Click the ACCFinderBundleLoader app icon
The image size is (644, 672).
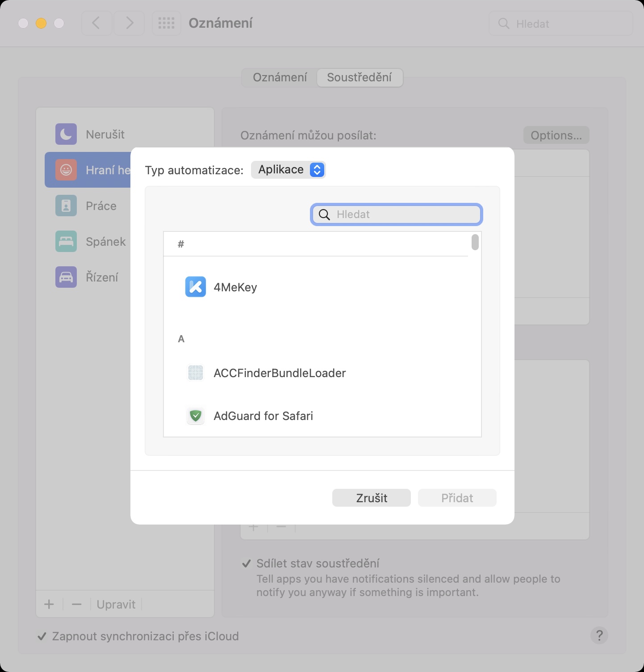pos(196,373)
